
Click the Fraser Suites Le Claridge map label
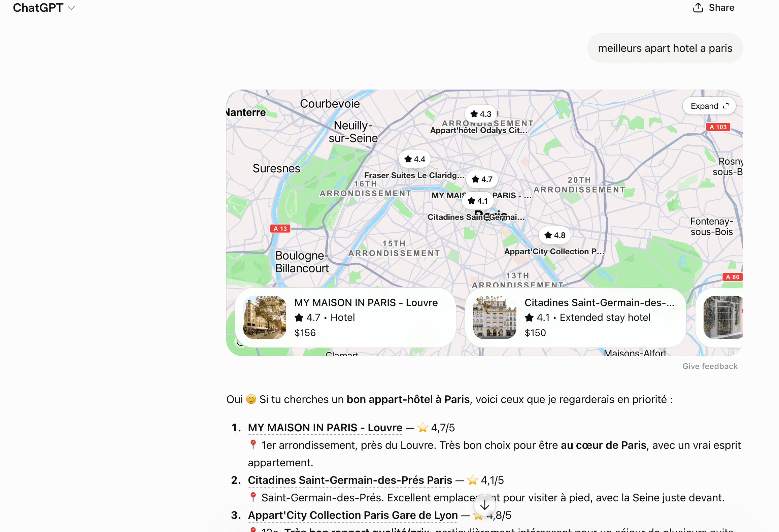click(x=414, y=175)
